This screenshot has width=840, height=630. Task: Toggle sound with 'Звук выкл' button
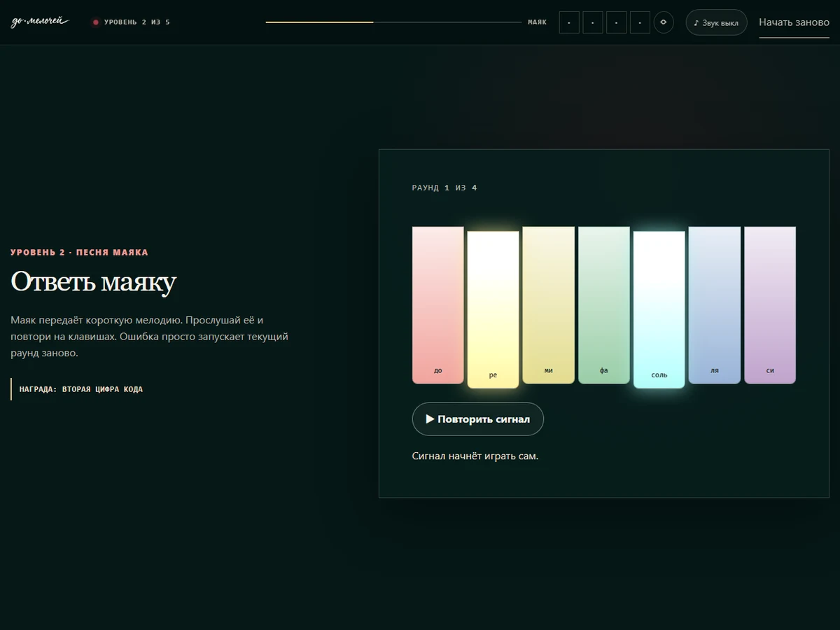pyautogui.click(x=716, y=22)
